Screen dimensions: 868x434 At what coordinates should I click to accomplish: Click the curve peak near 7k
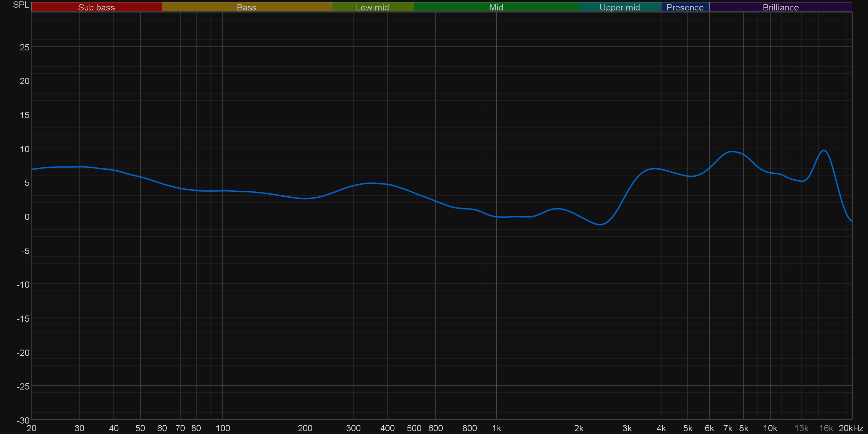click(x=732, y=152)
